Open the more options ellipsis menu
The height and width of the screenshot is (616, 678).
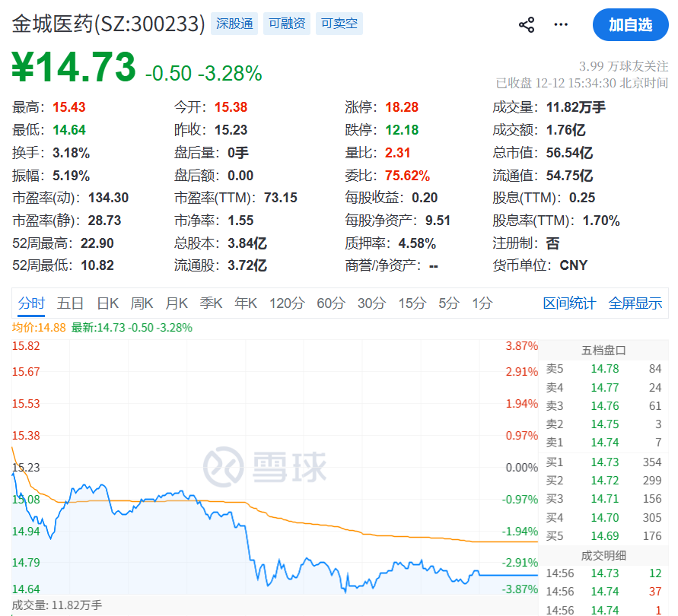pyautogui.click(x=561, y=24)
